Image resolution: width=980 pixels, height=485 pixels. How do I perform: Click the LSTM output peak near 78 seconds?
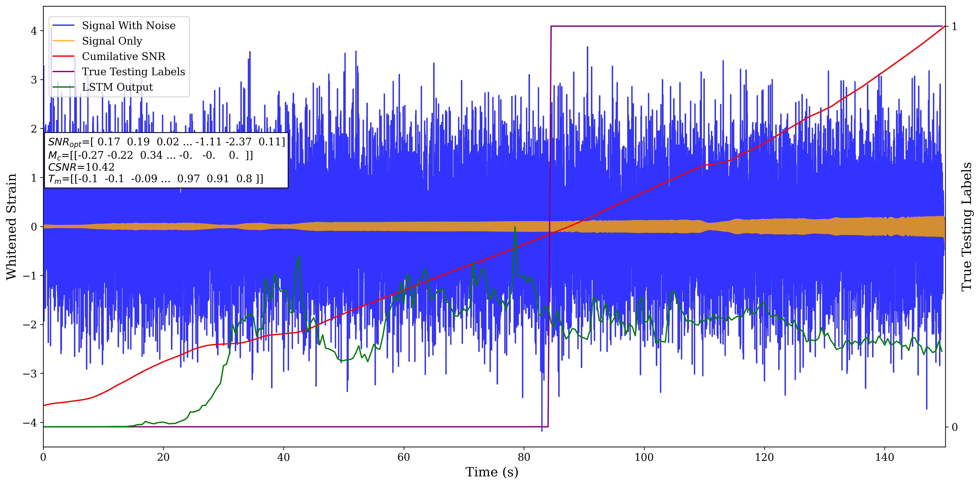515,228
